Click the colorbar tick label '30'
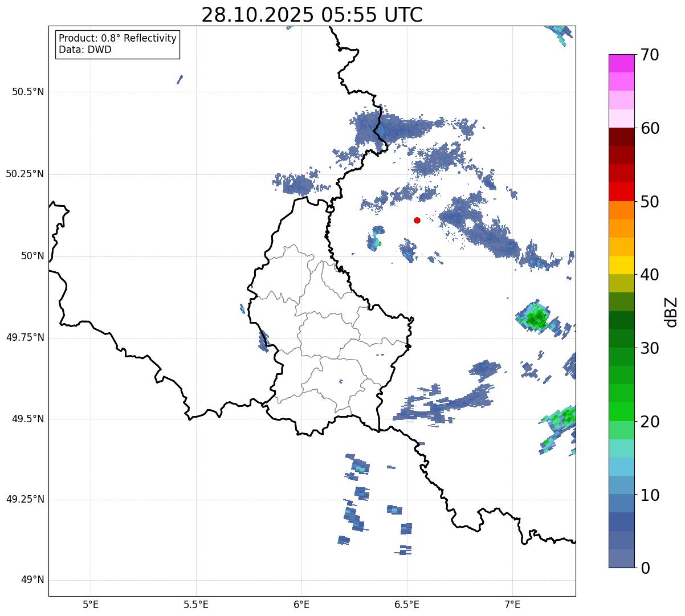The image size is (685, 616). [650, 348]
